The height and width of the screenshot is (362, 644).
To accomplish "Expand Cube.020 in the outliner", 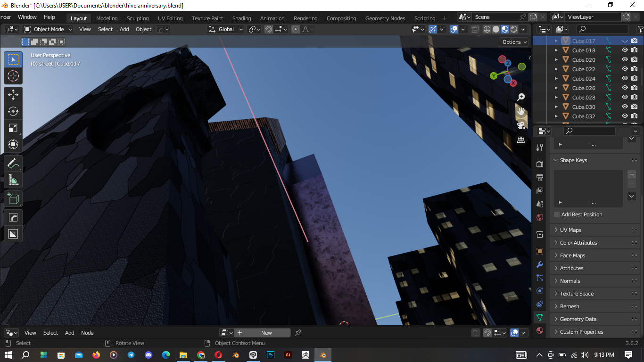I will pos(556,60).
